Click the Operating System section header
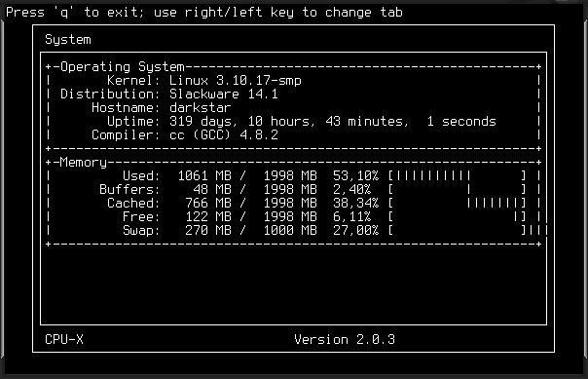This screenshot has width=588, height=379. [x=123, y=67]
